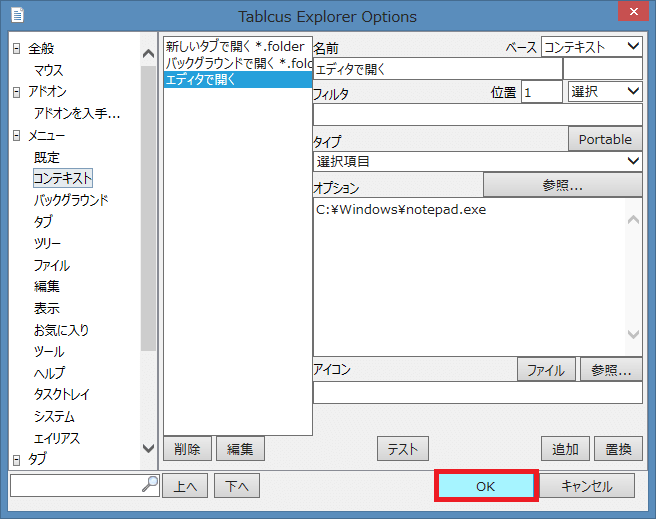This screenshot has width=656, height=519.
Task: Expand the タブ tree section at bottom
Action: coord(17,459)
